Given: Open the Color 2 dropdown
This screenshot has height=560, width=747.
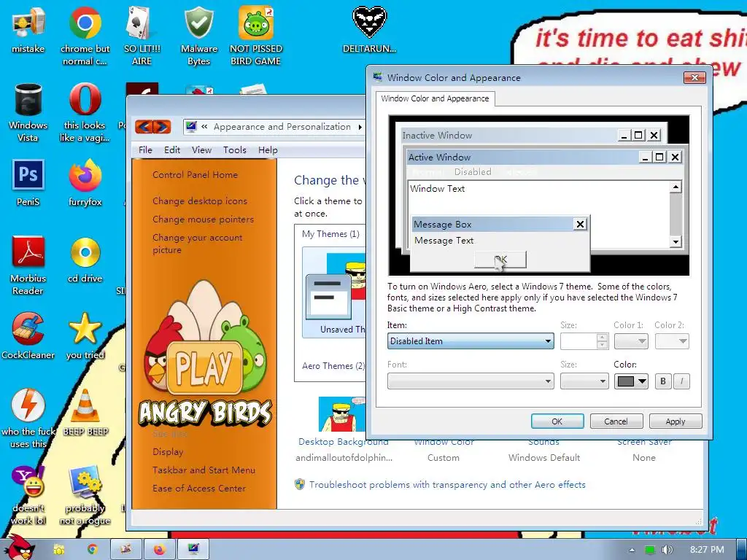Looking at the screenshot, I should pyautogui.click(x=672, y=341).
